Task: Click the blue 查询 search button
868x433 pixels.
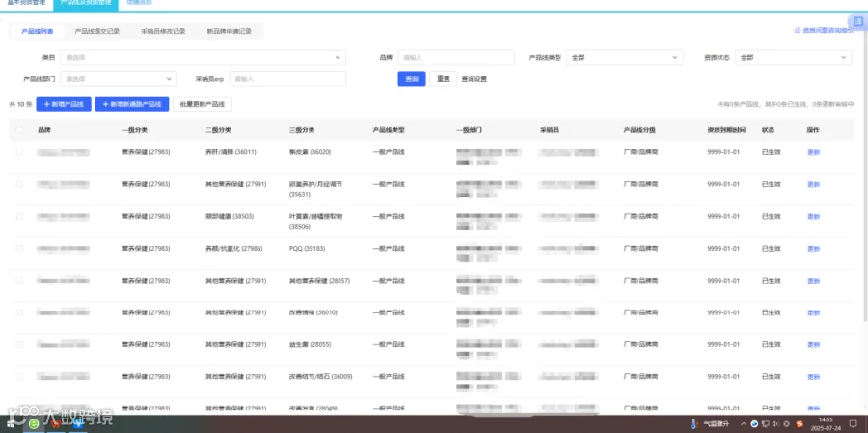Action: click(x=412, y=79)
